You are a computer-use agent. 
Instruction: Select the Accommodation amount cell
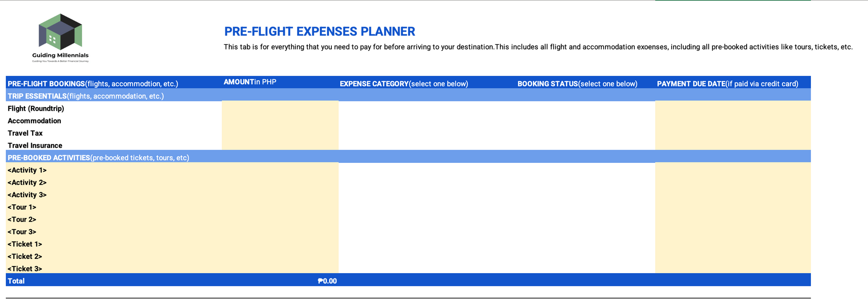pyautogui.click(x=280, y=120)
